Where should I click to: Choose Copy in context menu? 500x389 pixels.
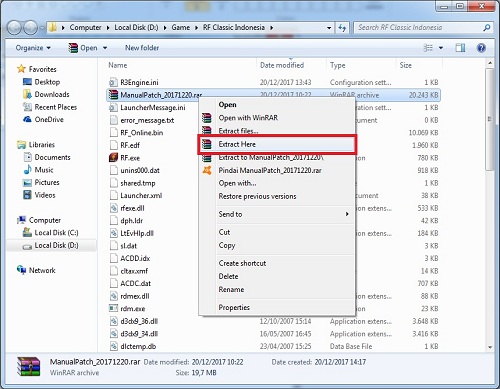(x=277, y=245)
